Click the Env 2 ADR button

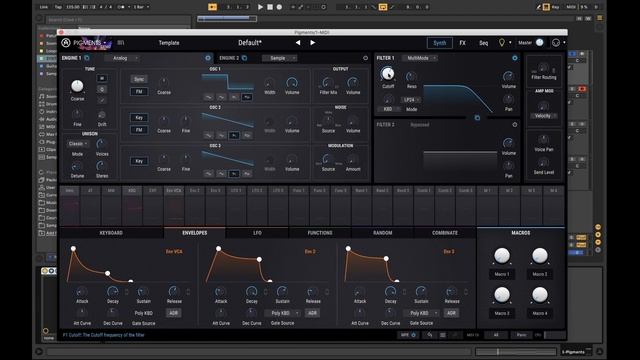coord(312,313)
